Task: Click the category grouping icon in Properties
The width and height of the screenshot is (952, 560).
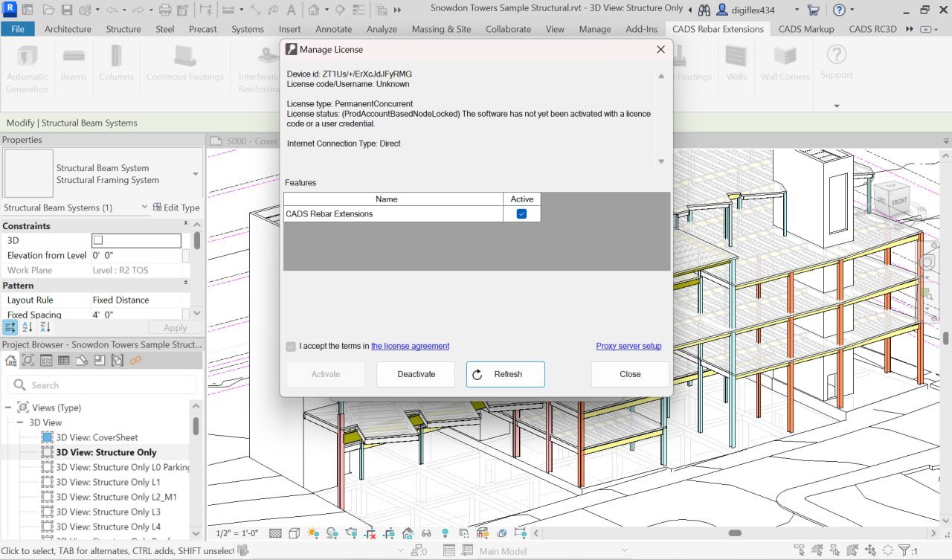Action: pyautogui.click(x=10, y=327)
